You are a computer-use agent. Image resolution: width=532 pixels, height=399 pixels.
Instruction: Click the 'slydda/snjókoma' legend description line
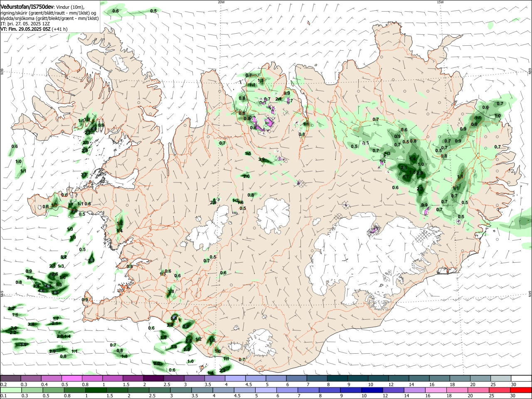pyautogui.click(x=49, y=18)
